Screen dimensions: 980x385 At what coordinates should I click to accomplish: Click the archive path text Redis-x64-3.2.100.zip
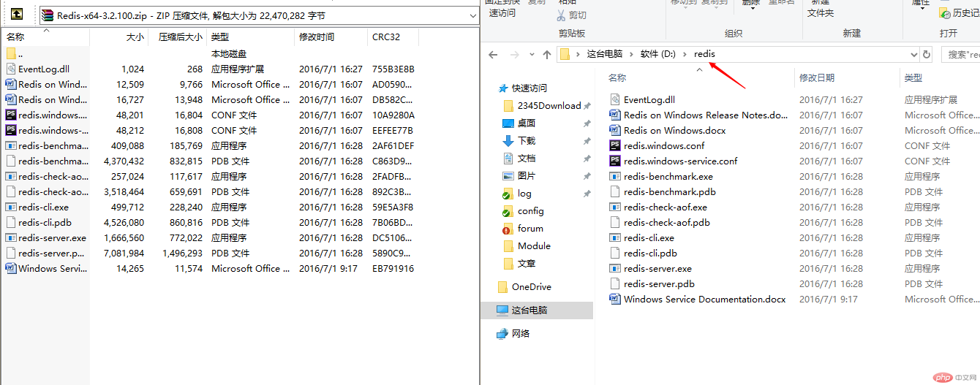tap(103, 15)
